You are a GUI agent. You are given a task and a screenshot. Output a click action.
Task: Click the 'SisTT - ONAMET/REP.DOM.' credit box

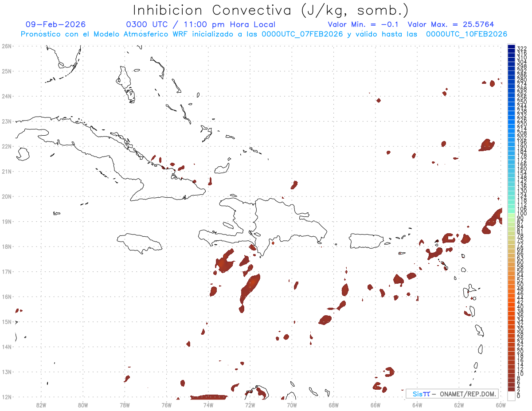click(x=452, y=394)
